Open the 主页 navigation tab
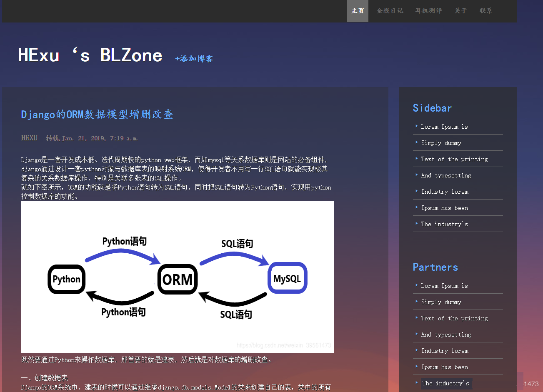Screen dimensions: 543x392 357,11
